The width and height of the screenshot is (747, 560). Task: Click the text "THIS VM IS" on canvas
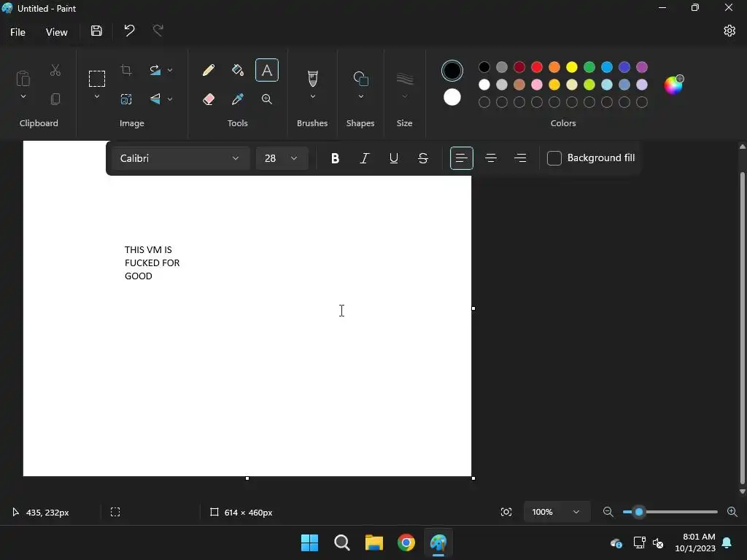tap(148, 250)
